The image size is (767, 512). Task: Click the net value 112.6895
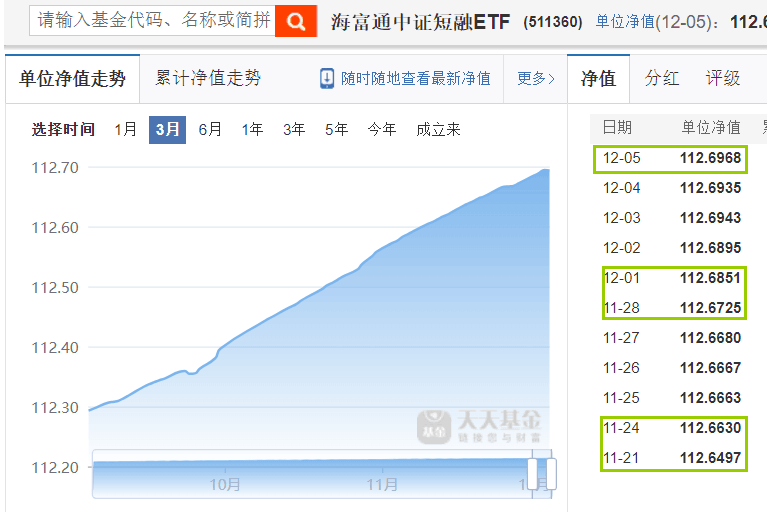point(711,248)
